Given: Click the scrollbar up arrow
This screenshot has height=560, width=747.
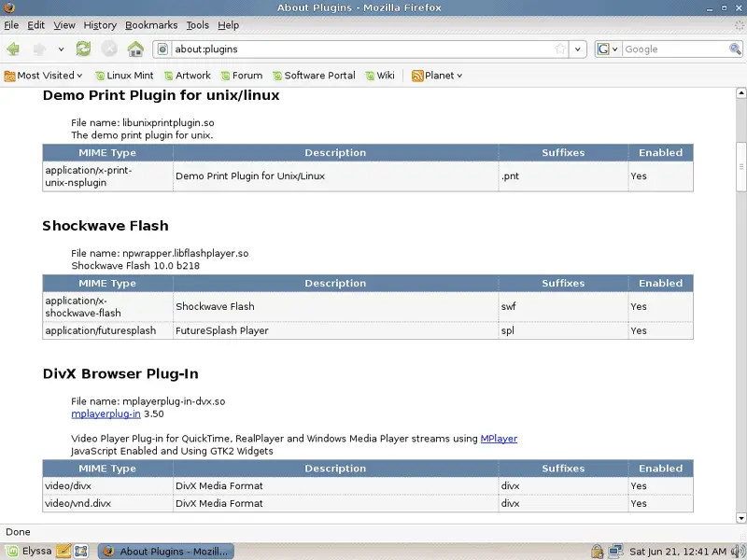Looking at the screenshot, I should click(x=740, y=92).
